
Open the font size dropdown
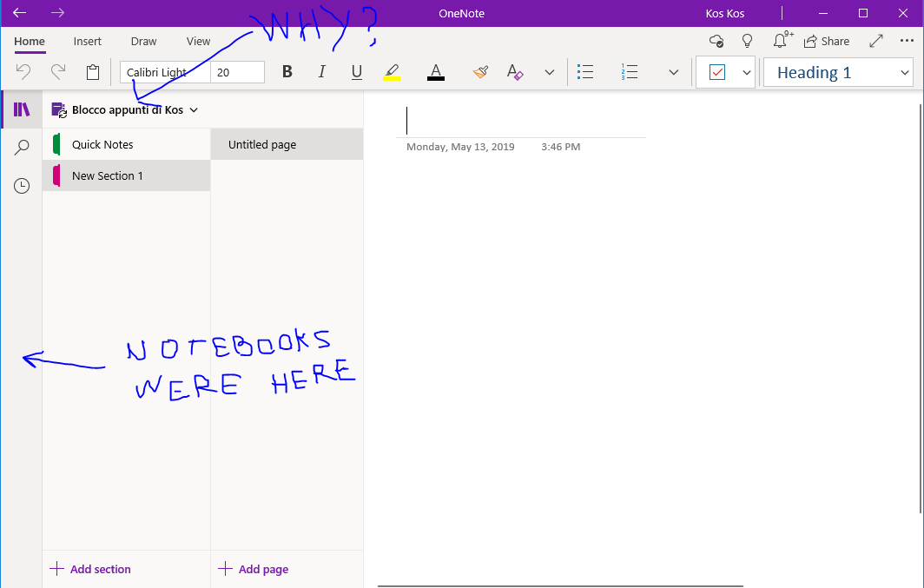click(x=236, y=72)
